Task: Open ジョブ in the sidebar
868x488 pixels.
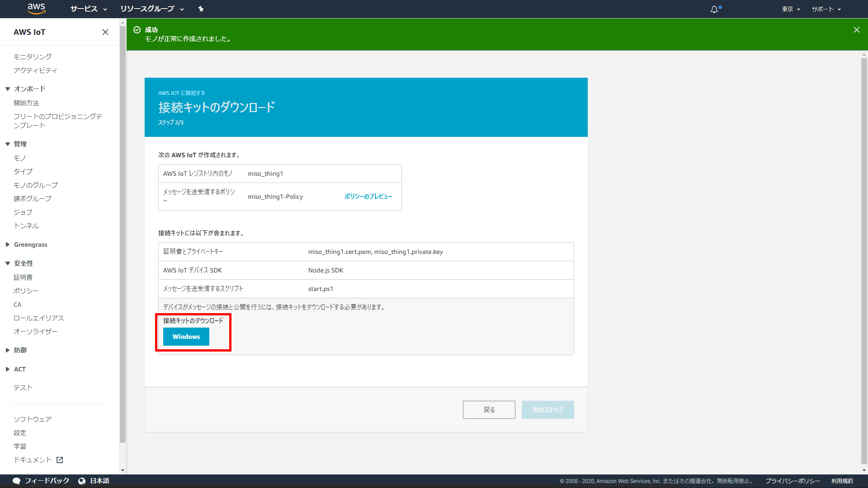Action: pos(23,212)
